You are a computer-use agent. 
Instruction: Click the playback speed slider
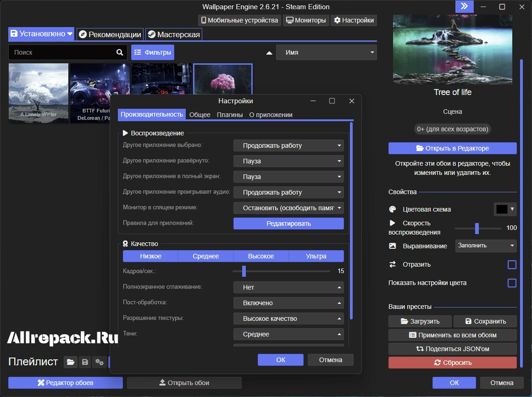(x=478, y=228)
